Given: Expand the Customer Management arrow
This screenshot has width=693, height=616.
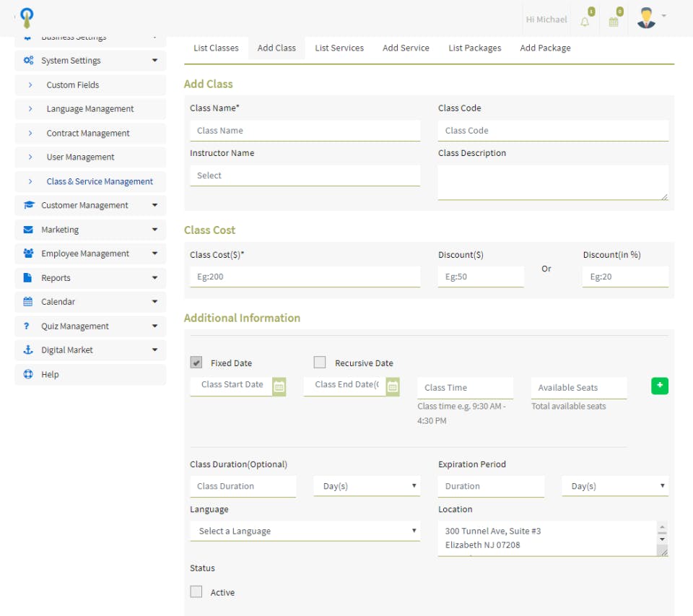Looking at the screenshot, I should (154, 205).
